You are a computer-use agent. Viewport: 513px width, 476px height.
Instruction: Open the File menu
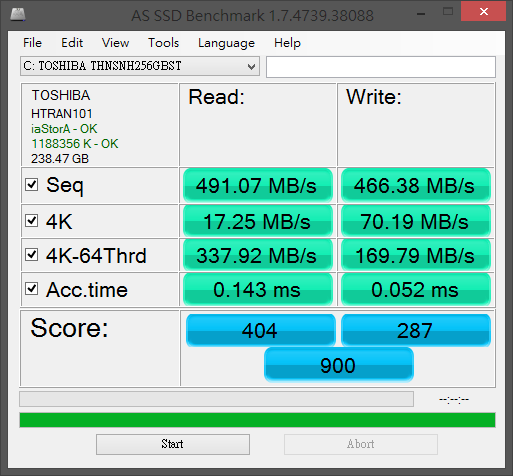32,43
